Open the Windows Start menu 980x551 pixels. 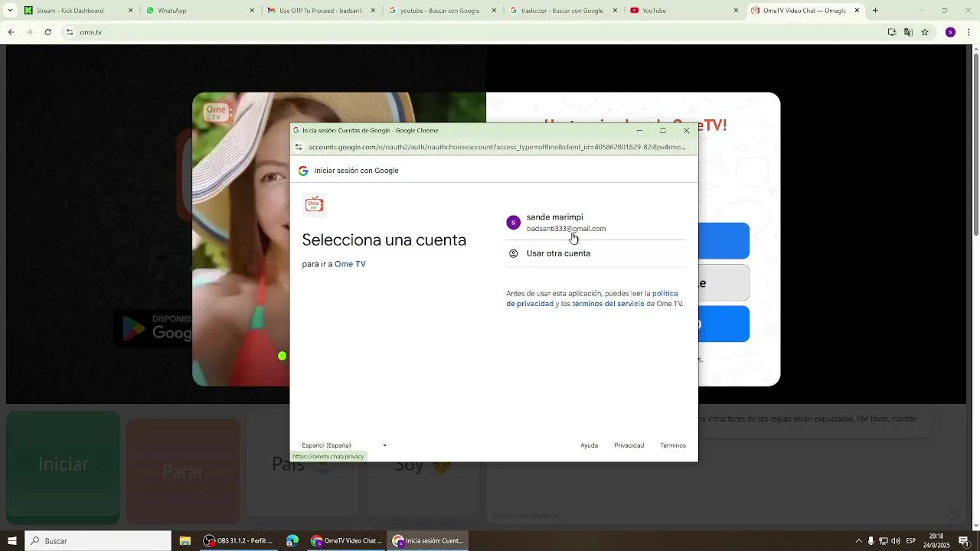click(x=11, y=541)
